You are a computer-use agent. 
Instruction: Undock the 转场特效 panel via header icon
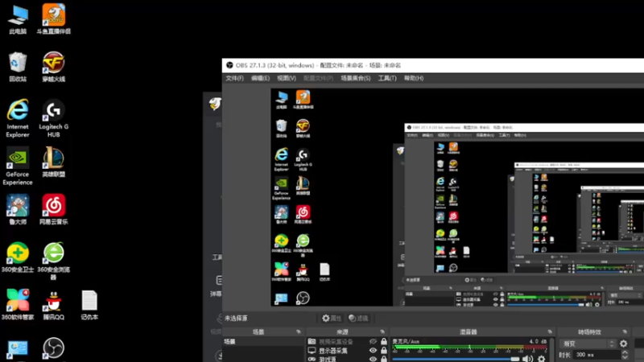[x=625, y=331]
